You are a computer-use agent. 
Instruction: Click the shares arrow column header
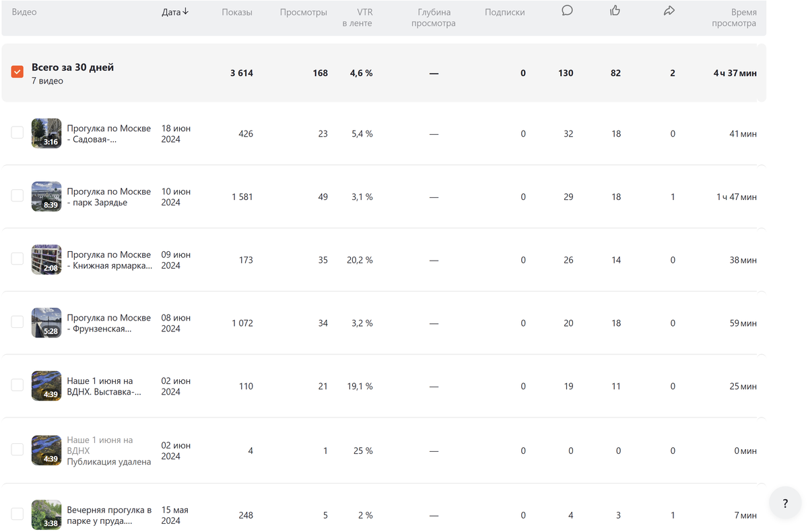(x=669, y=11)
